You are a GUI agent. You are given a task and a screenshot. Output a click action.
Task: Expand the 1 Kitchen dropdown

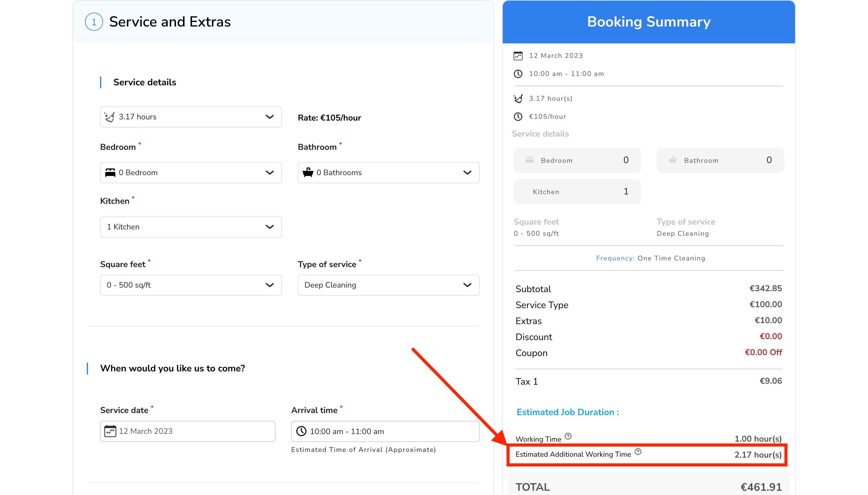[191, 227]
